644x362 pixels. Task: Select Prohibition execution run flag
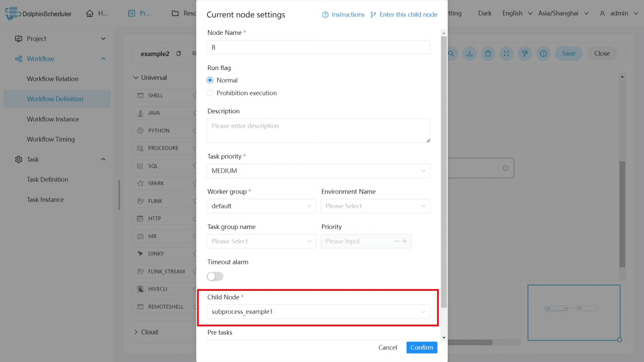click(x=210, y=93)
